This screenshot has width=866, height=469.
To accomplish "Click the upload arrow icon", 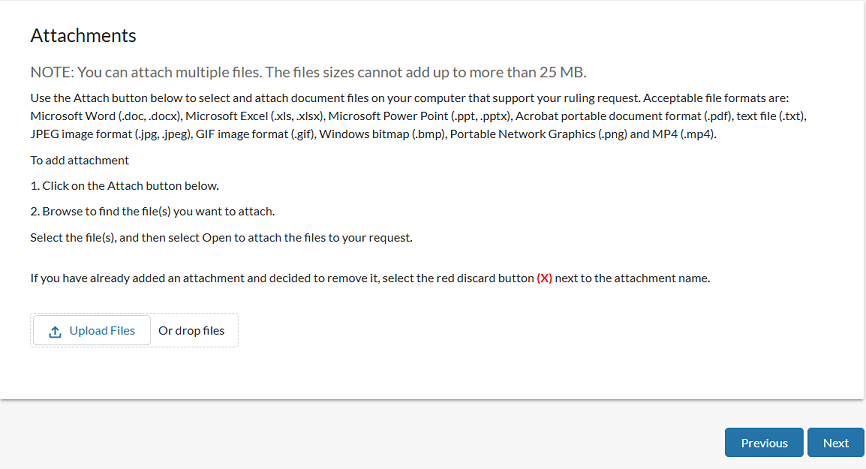I will click(55, 331).
